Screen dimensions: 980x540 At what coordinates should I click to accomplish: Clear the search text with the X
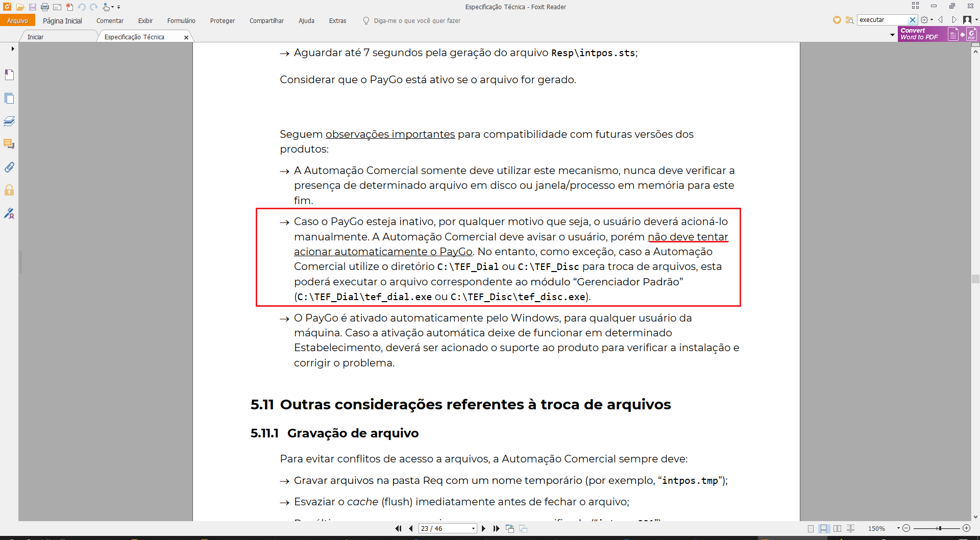913,20
